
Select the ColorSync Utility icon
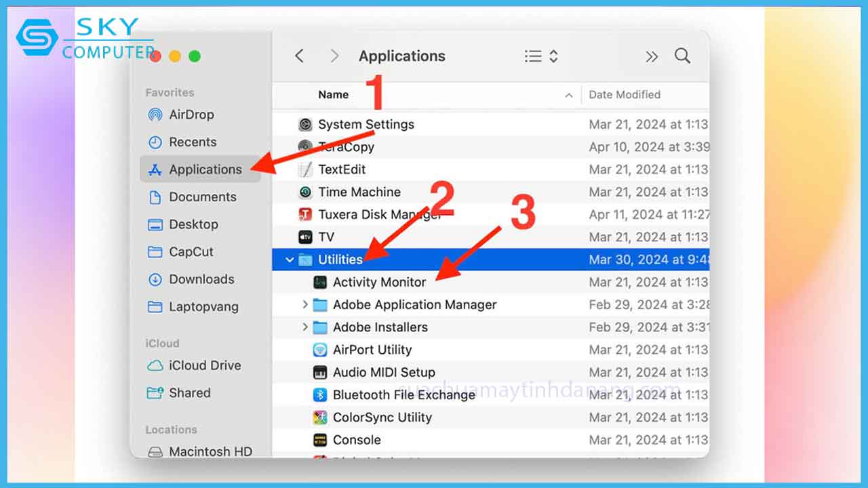pos(320,418)
